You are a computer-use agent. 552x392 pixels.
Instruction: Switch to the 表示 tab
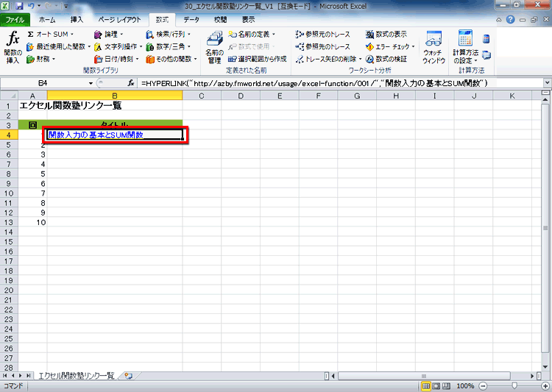[248, 20]
